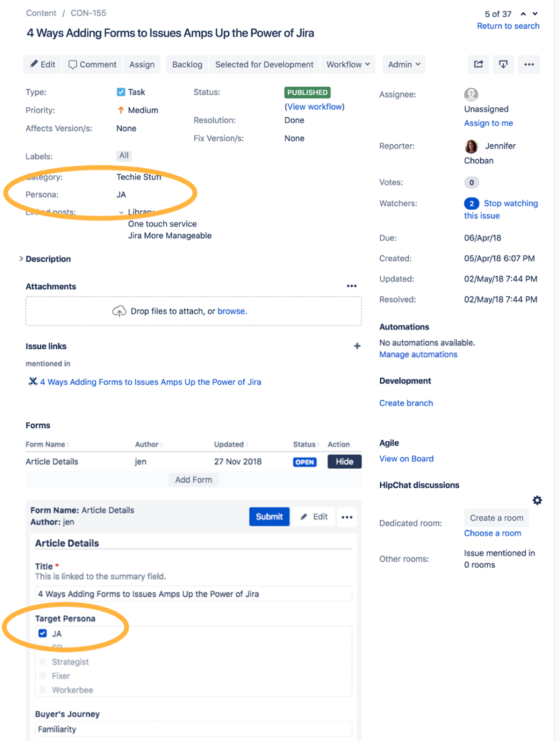Open View on Board link
Image resolution: width=560 pixels, height=741 pixels.
coord(406,459)
